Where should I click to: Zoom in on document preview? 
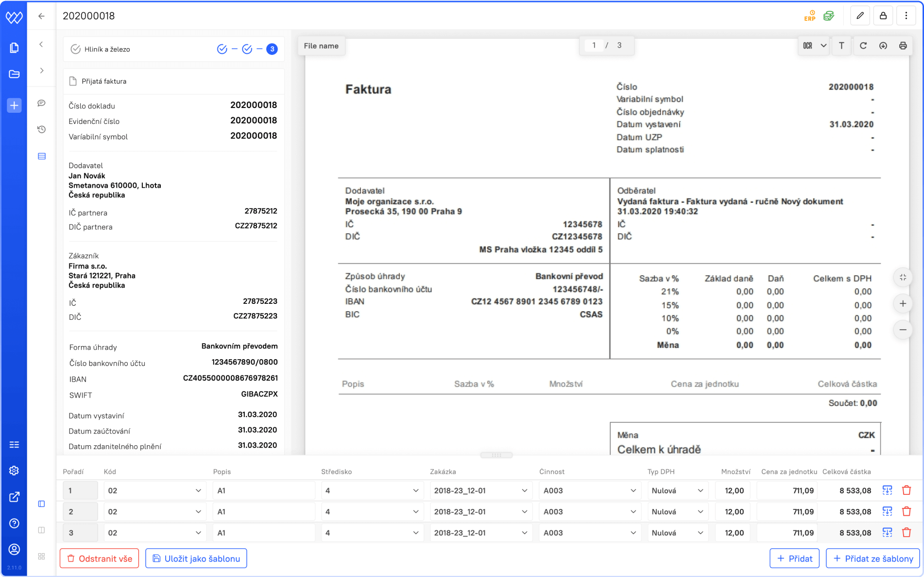[x=903, y=304]
